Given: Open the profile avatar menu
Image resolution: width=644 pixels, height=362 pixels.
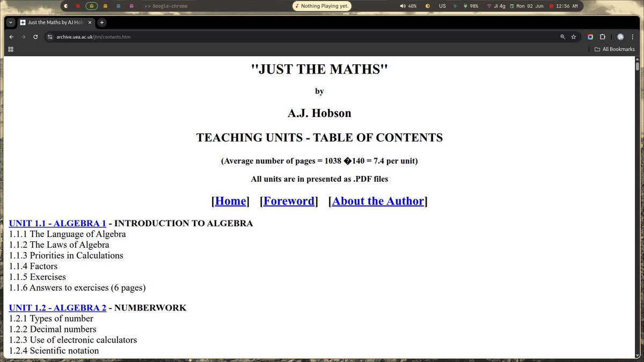Looking at the screenshot, I should (x=620, y=36).
